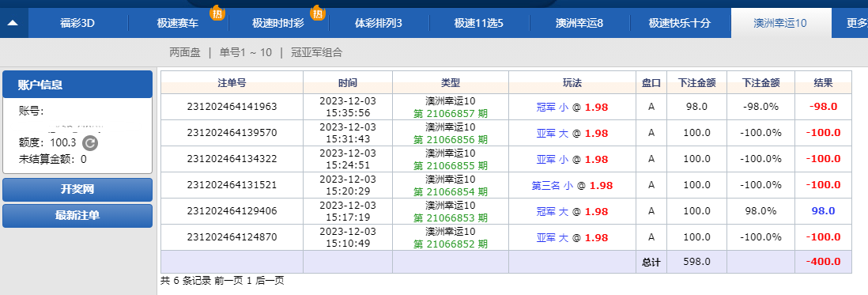Click timestamp 2023-12-03 15:10:49
This screenshot has height=295, width=868.
pyautogui.click(x=348, y=237)
